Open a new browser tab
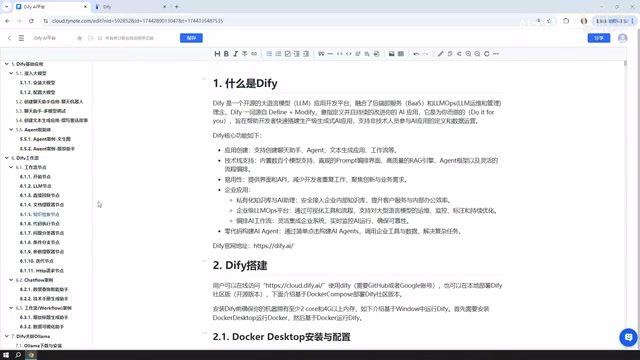The width and height of the screenshot is (640, 360). click(176, 7)
